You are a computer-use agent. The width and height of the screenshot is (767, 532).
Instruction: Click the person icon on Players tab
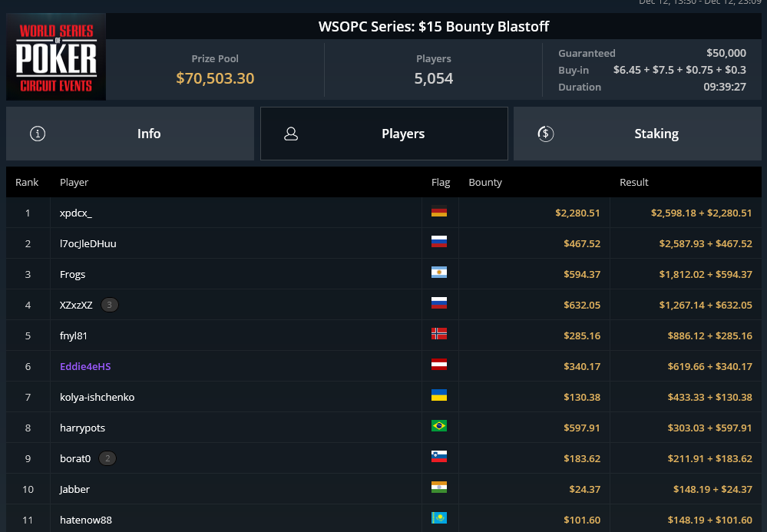point(291,134)
